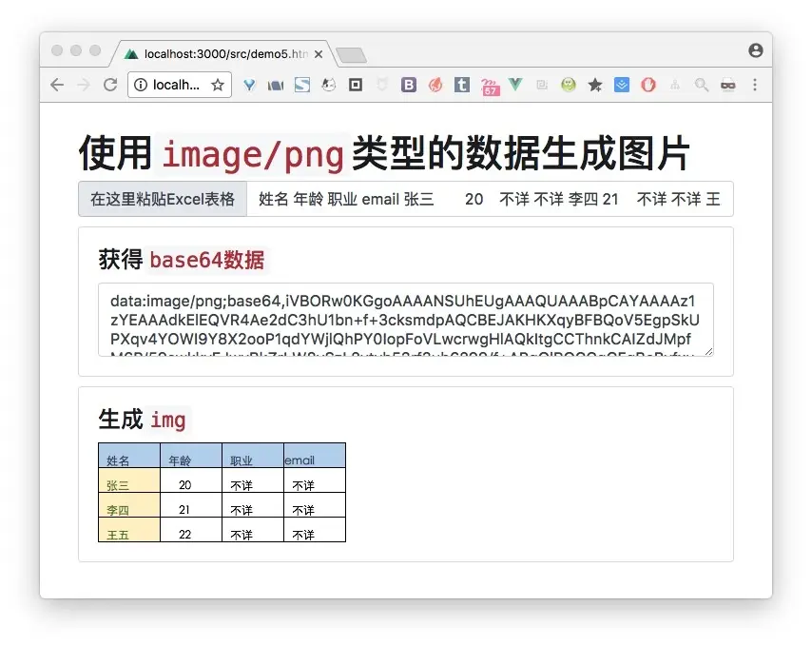Click inside the base64 data textarea
This screenshot has height=646, width=812.
coord(406,320)
